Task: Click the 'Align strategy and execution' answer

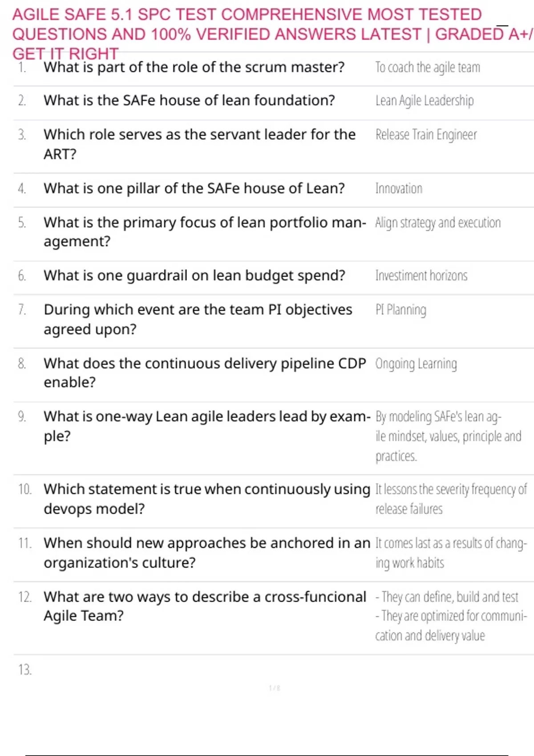Action: point(438,222)
